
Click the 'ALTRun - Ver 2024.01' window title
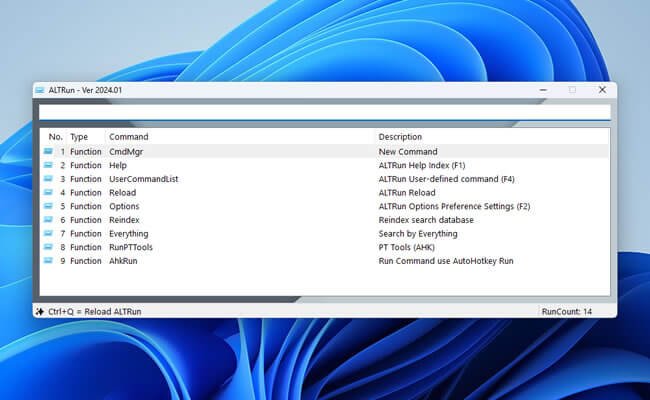click(x=85, y=90)
